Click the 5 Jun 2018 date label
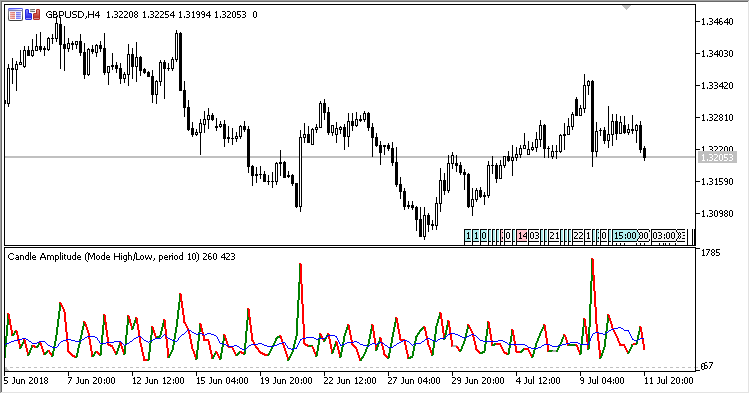This screenshot has height=394, width=750. tap(26, 381)
